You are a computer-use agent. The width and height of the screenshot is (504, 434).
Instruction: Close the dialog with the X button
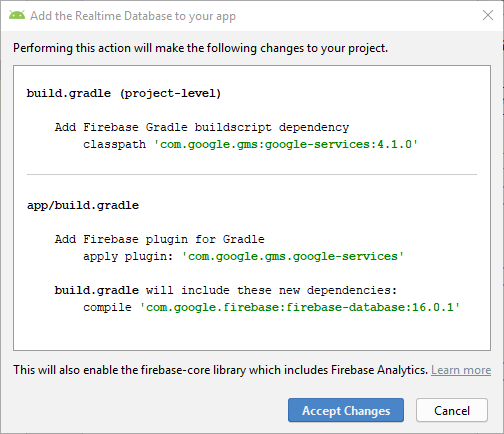488,15
